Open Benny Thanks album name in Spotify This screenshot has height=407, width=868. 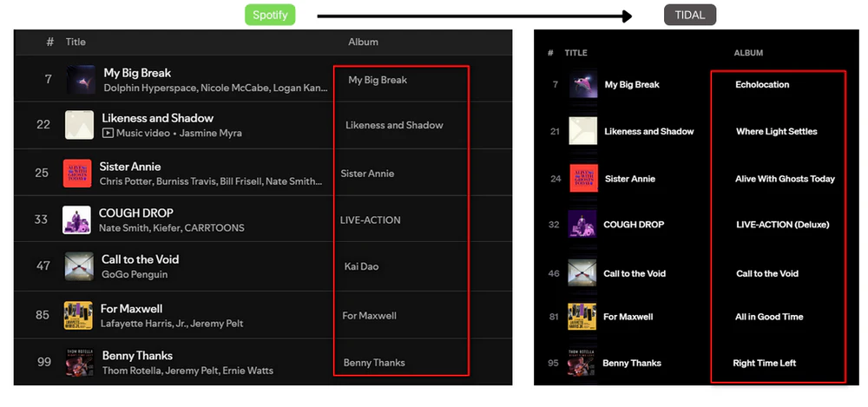click(374, 363)
